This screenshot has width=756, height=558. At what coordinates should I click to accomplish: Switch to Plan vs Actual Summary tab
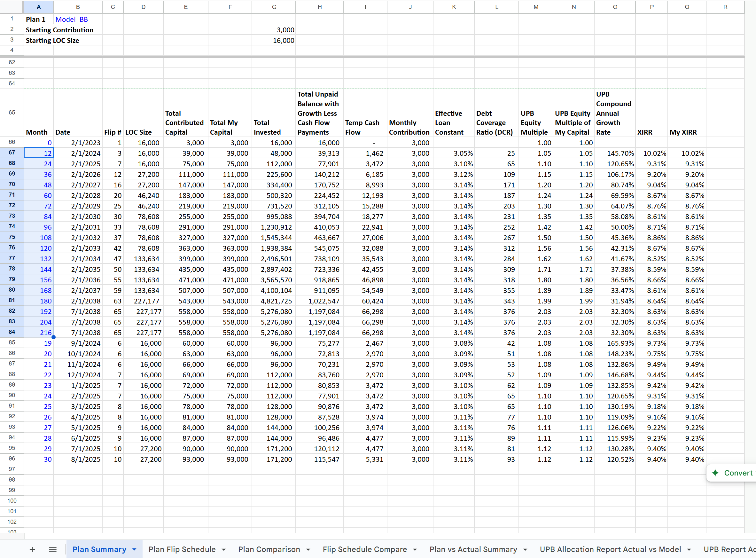pos(473,550)
